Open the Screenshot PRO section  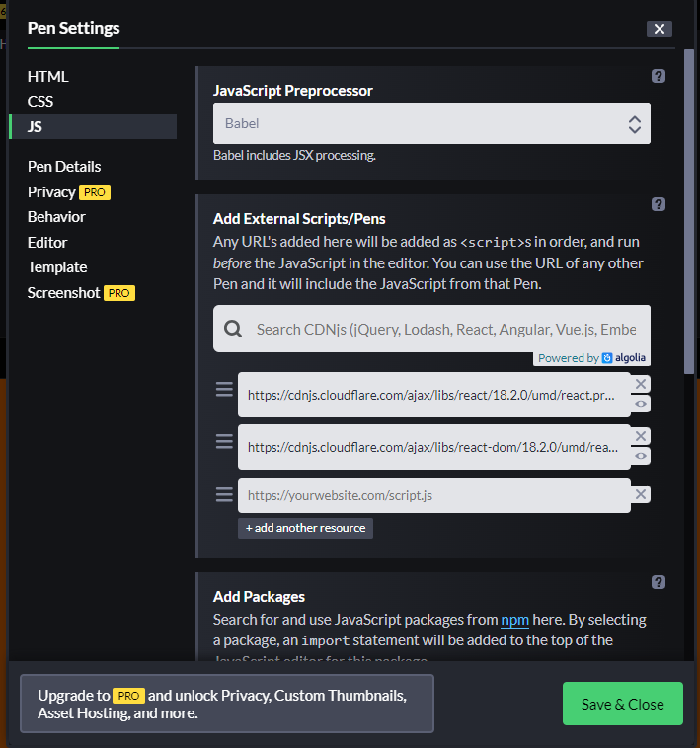click(81, 292)
